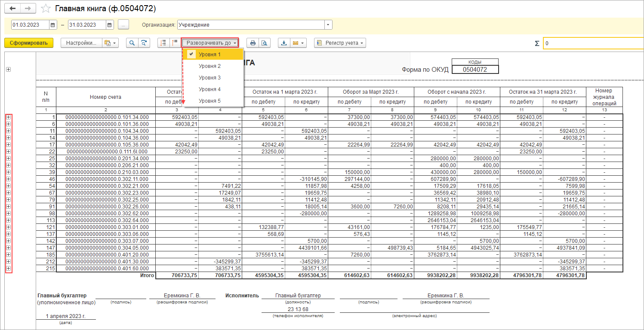644x330 pixels.
Task: Select cell 00000000000000000.0.206.21.000
Action: click(106, 165)
